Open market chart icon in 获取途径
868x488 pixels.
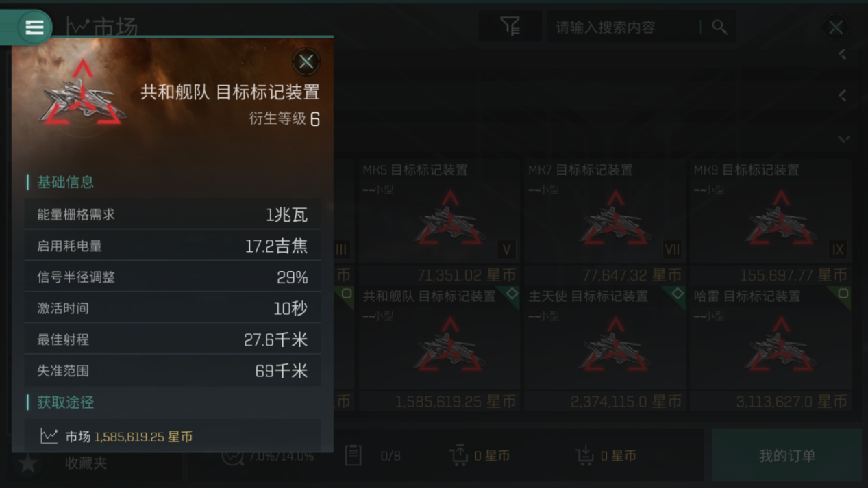[49, 436]
